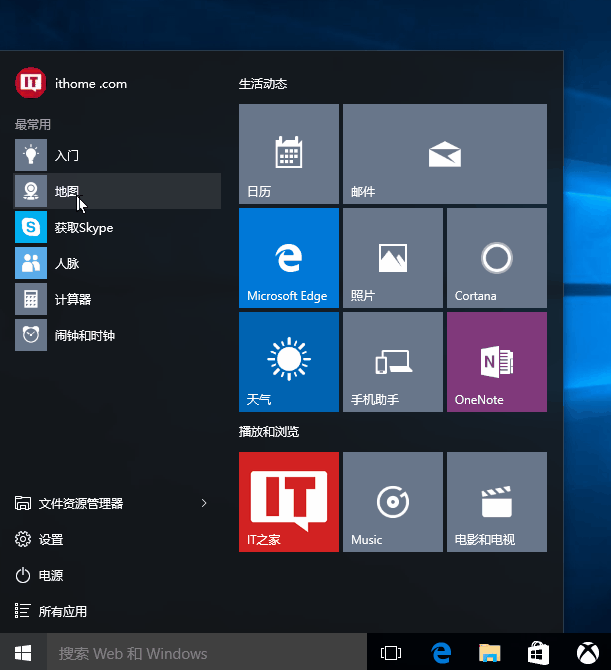Open the Calendar (日历) tile

(x=289, y=154)
